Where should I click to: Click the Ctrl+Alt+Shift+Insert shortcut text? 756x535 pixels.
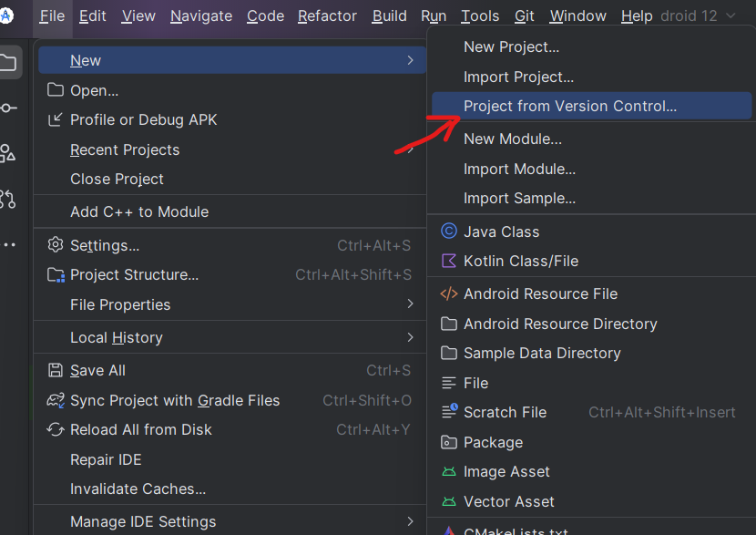click(662, 413)
